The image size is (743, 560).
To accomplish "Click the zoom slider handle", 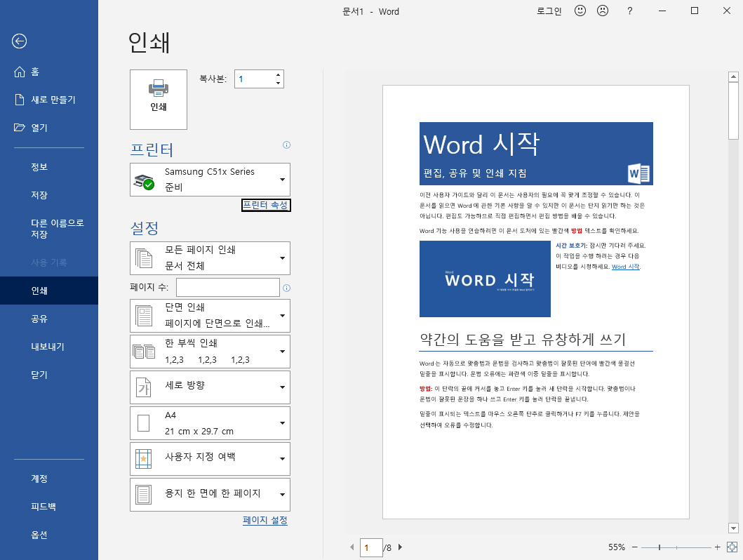I will click(x=659, y=547).
